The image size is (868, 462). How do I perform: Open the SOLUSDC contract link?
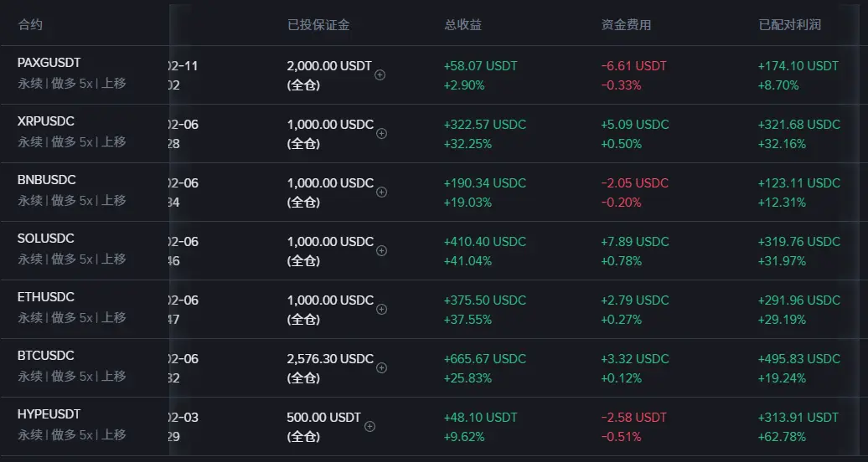pos(46,239)
